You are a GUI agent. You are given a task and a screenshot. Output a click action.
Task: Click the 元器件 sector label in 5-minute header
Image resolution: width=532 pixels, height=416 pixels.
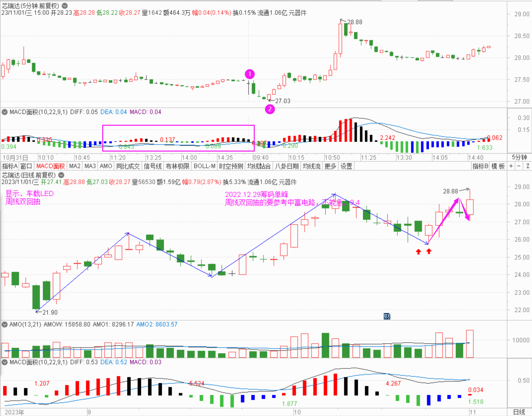point(298,13)
